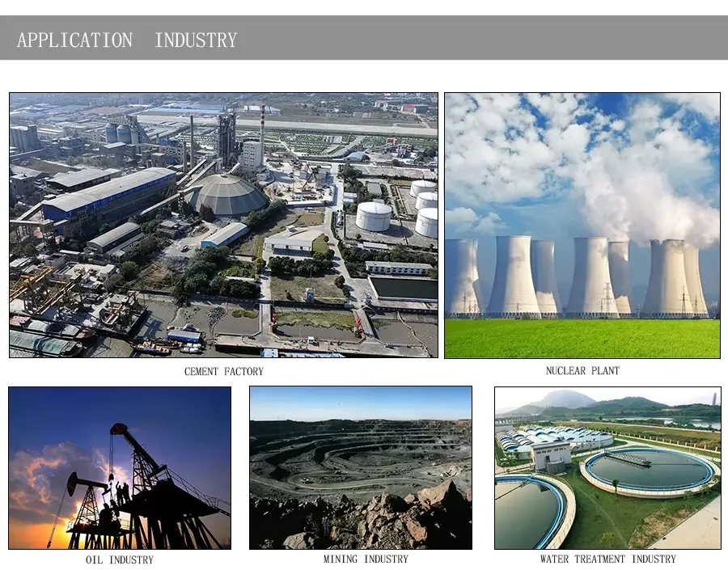Open the open-pit mining industry image

pyautogui.click(x=361, y=467)
